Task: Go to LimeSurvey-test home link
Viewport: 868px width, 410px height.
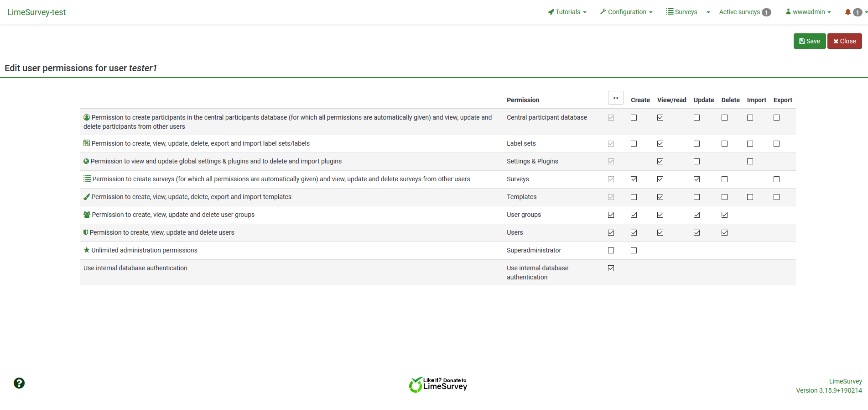Action: (36, 12)
